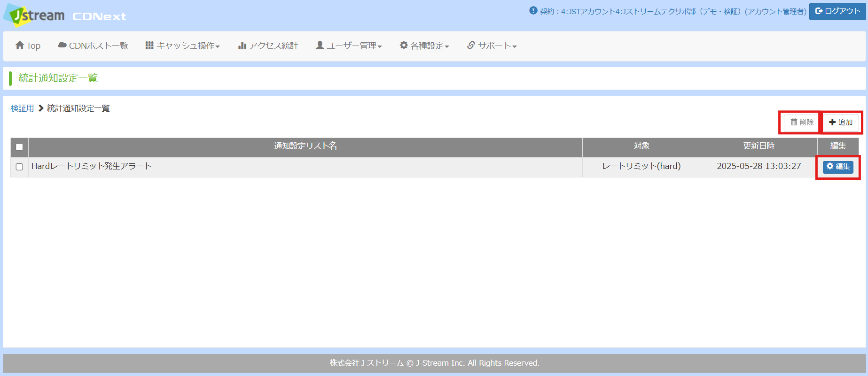868x376 pixels.
Task: Click the レートリミット(hard) target cell
Action: pos(641,166)
